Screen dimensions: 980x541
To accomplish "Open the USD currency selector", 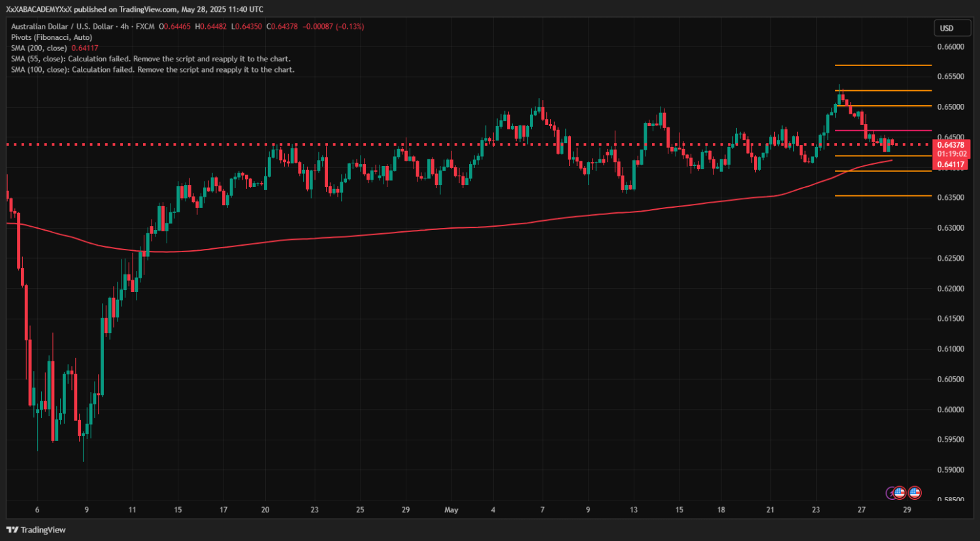I will 947,28.
